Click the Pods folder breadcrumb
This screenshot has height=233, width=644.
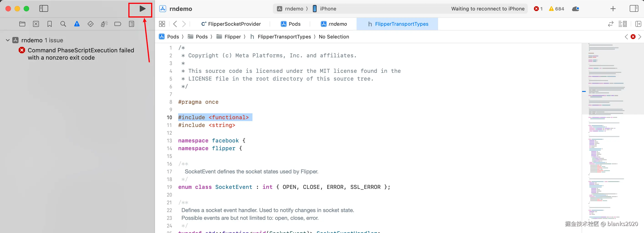click(x=198, y=37)
